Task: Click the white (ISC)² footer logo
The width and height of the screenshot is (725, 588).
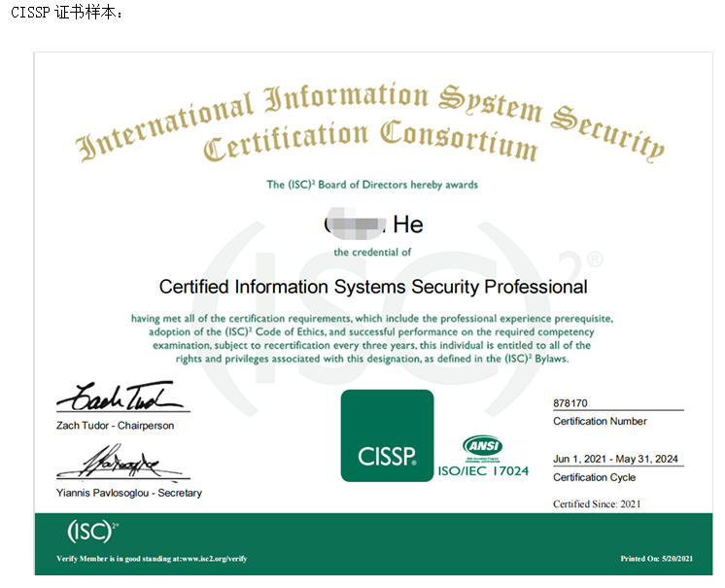Action: [x=93, y=531]
